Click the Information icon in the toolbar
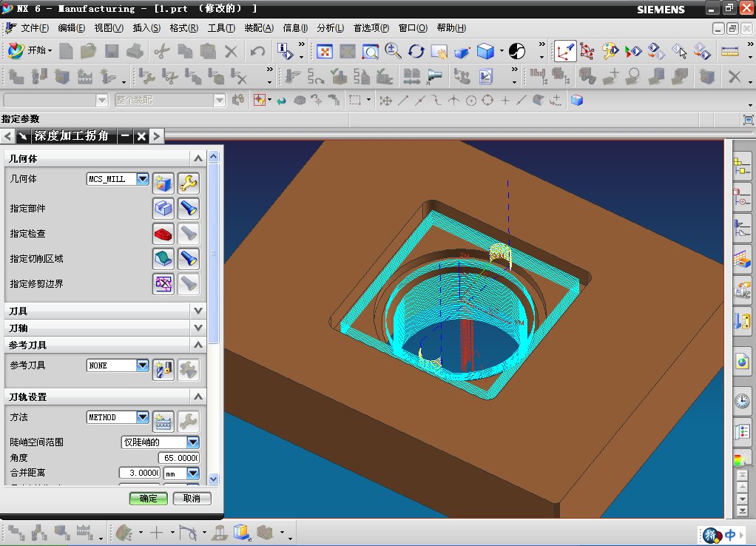This screenshot has width=756, height=546. 285,50
